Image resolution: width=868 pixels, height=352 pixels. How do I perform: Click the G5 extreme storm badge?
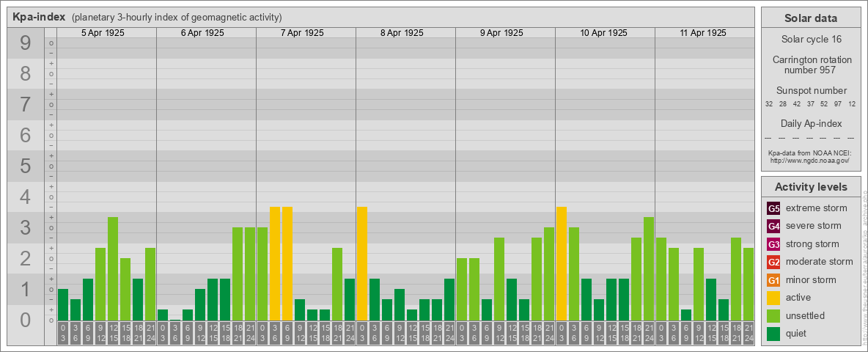tap(773, 209)
